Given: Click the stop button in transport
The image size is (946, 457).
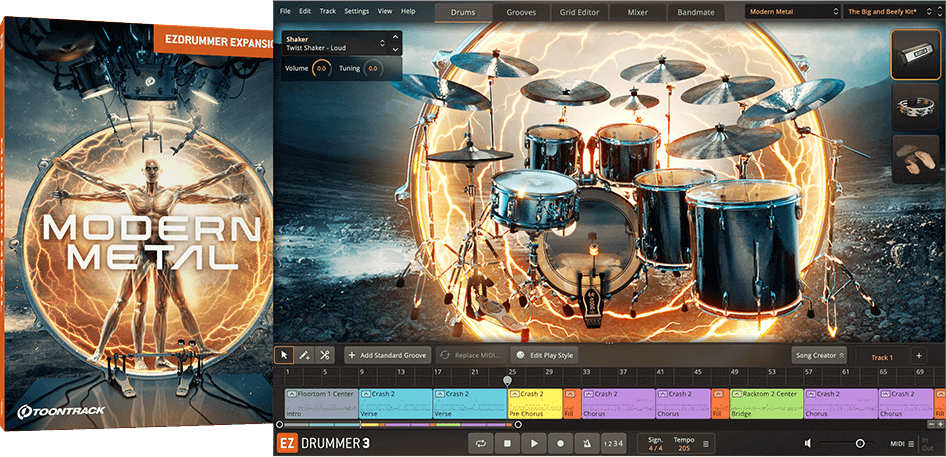Looking at the screenshot, I should click(x=507, y=444).
